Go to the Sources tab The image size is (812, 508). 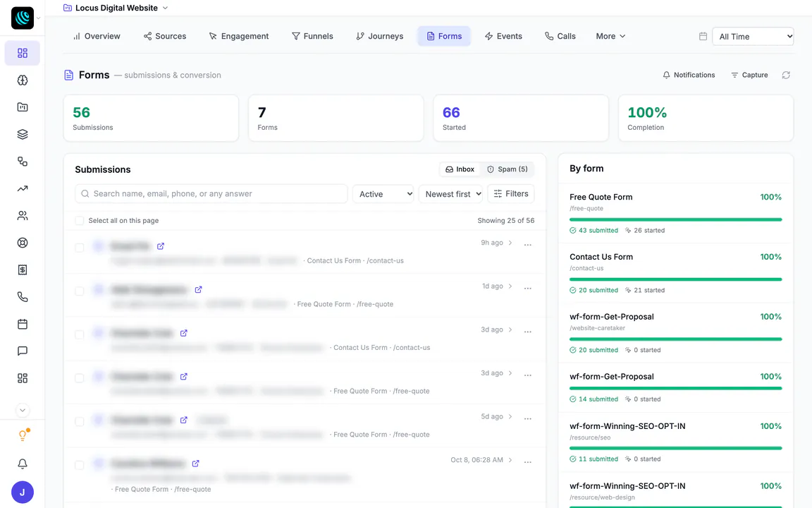(x=165, y=36)
